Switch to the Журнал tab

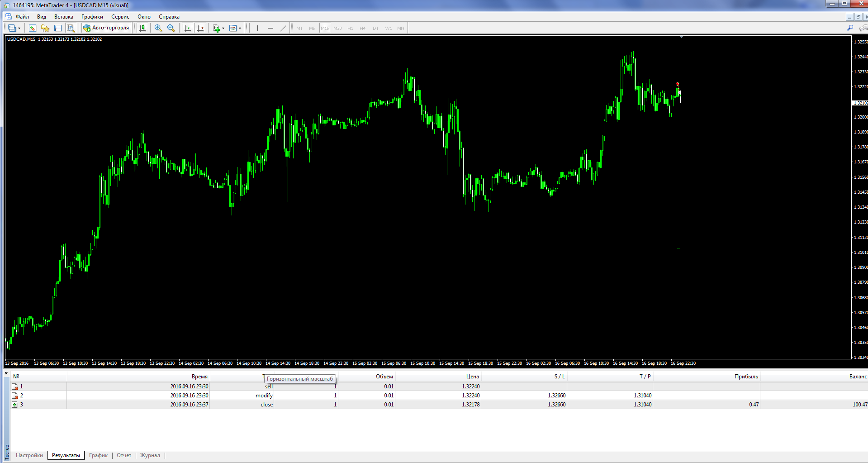[x=150, y=455]
